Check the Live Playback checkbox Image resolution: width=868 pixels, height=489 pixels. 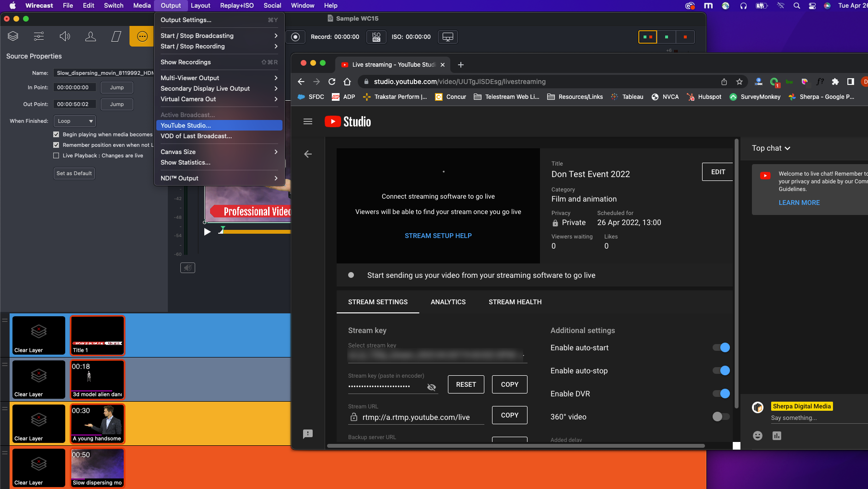tap(56, 155)
